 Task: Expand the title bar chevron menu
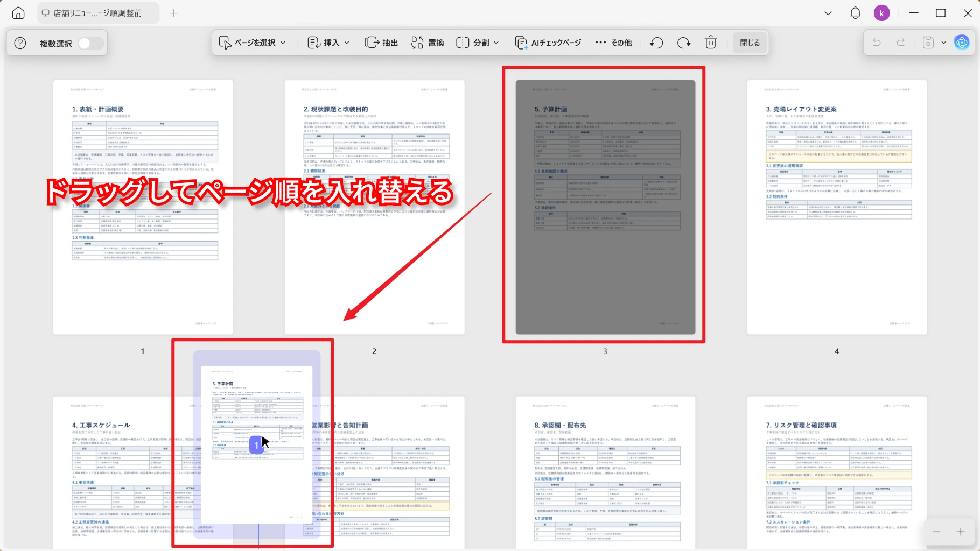828,13
